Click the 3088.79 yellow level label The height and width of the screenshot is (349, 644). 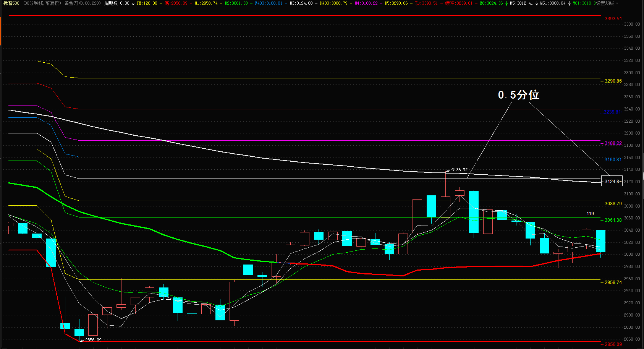[613, 204]
